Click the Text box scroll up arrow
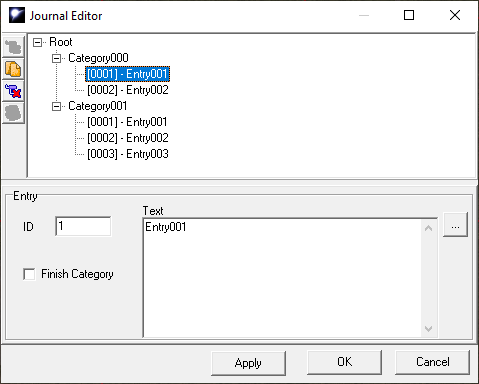This screenshot has width=479, height=384. click(429, 228)
